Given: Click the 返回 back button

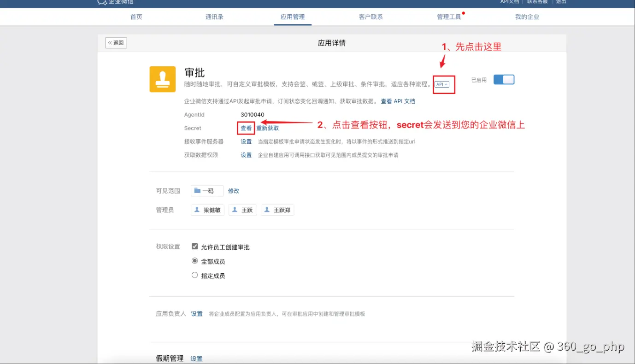Looking at the screenshot, I should click(x=116, y=43).
